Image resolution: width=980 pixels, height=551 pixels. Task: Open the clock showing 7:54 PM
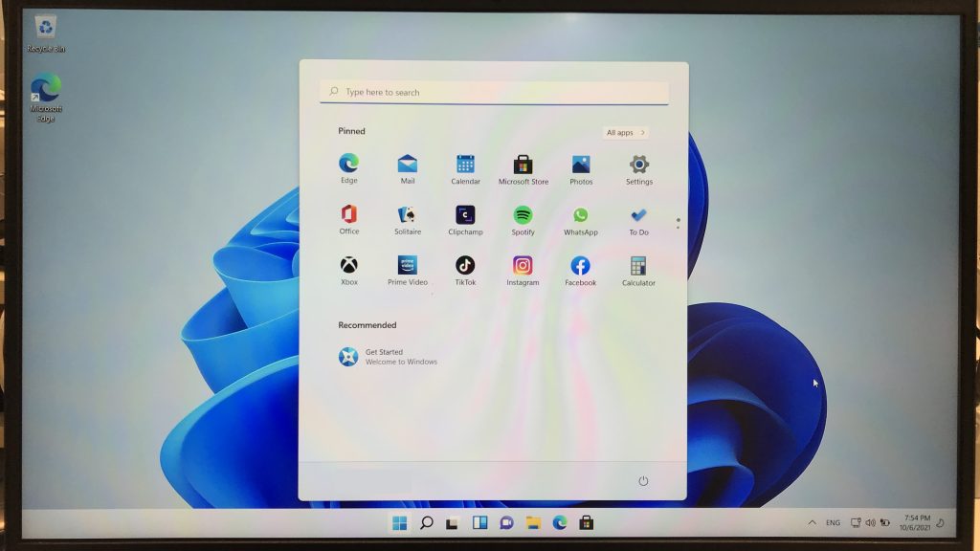pyautogui.click(x=916, y=523)
